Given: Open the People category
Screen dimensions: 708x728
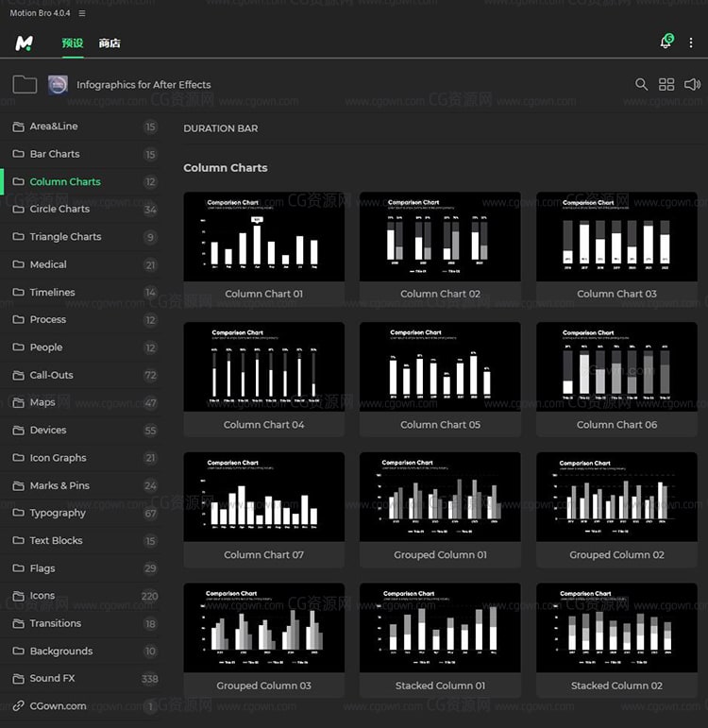Looking at the screenshot, I should [x=80, y=347].
